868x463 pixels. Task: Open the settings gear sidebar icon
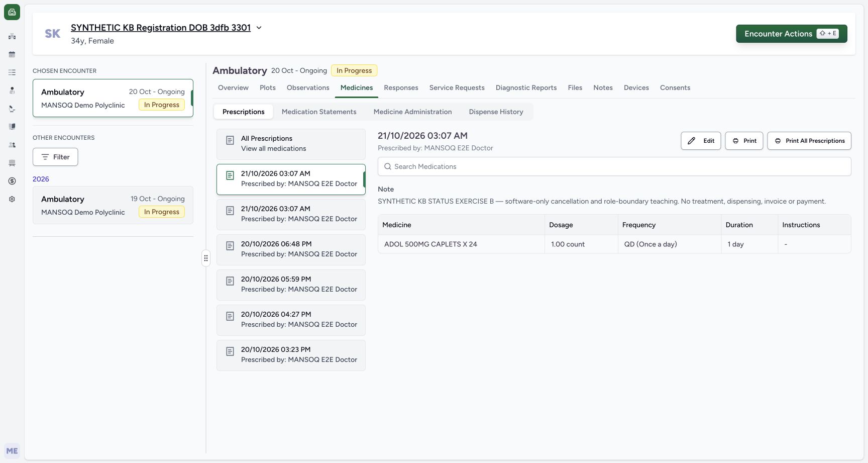point(12,199)
